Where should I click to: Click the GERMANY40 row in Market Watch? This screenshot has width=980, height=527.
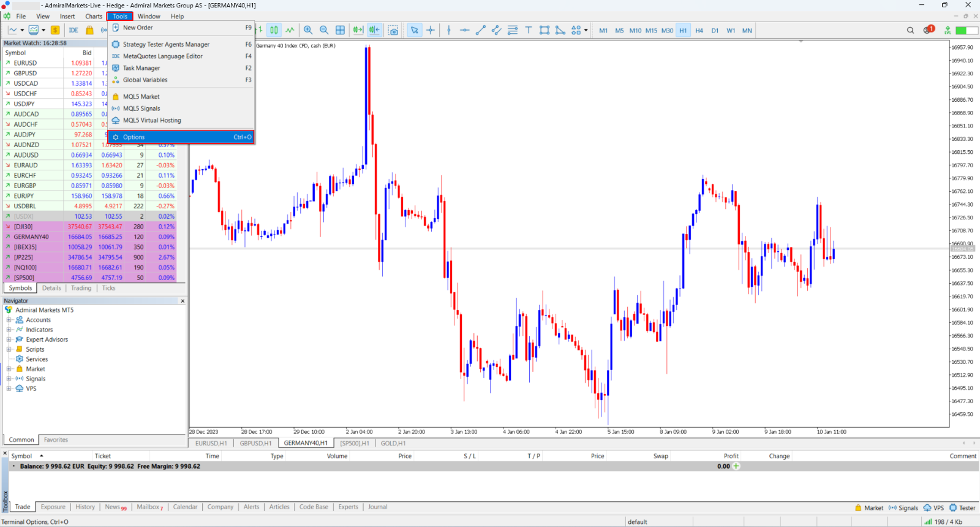(x=89, y=237)
